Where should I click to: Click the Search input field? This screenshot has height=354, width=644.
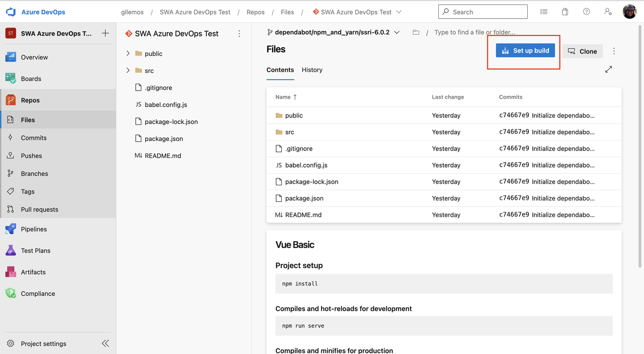coord(483,12)
